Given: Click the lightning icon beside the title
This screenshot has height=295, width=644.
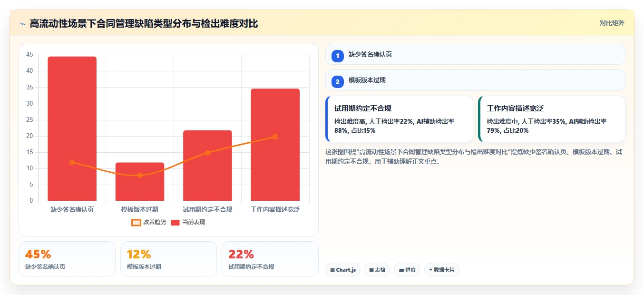Looking at the screenshot, I should pyautogui.click(x=22, y=24).
